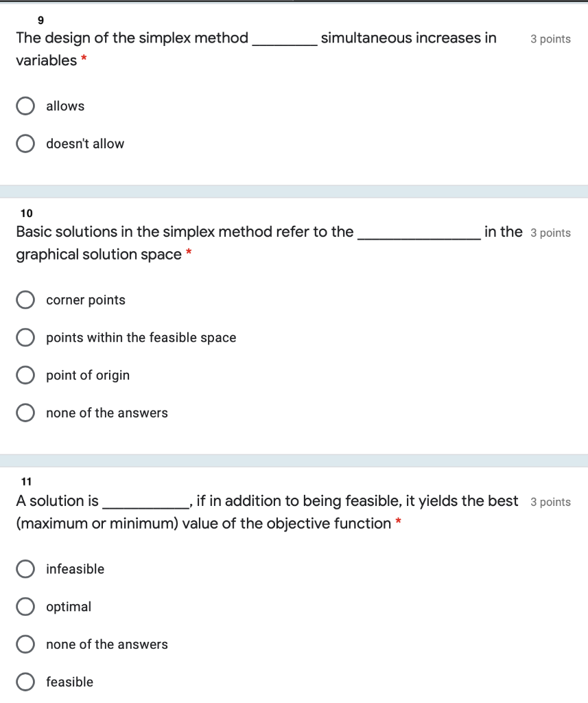Select "none of the answers" for question 11
Screen dimensions: 588x703
[x=25, y=644]
